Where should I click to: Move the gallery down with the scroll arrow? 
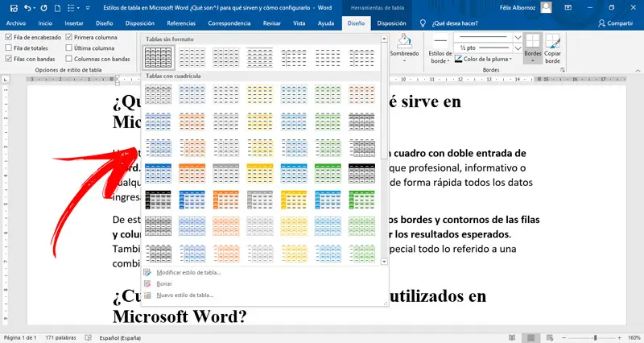385,261
